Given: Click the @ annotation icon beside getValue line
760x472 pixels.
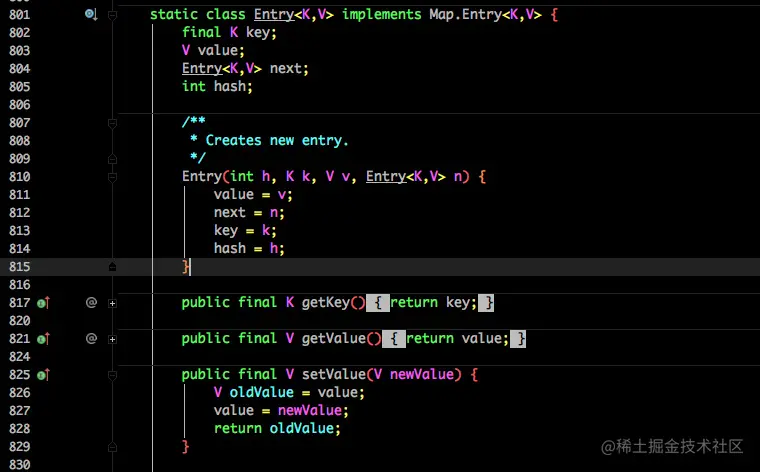Looking at the screenshot, I should [91, 339].
